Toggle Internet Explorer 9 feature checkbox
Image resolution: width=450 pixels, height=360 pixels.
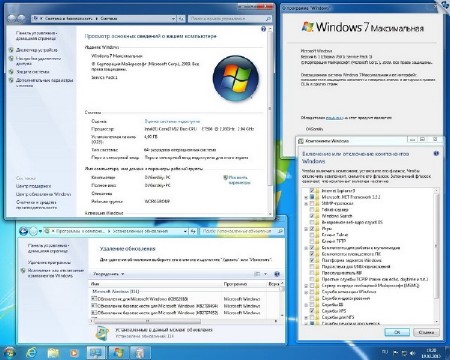pyautogui.click(x=312, y=191)
